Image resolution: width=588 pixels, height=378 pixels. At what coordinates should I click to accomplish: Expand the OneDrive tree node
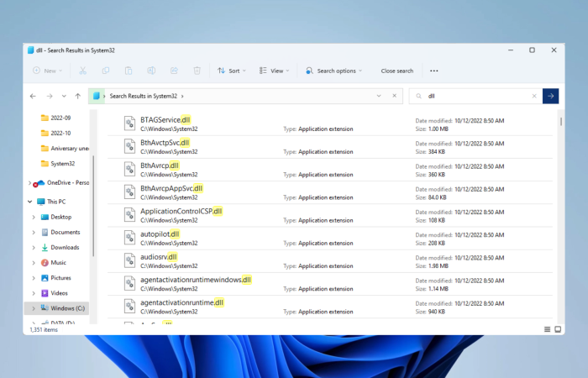[x=29, y=183]
